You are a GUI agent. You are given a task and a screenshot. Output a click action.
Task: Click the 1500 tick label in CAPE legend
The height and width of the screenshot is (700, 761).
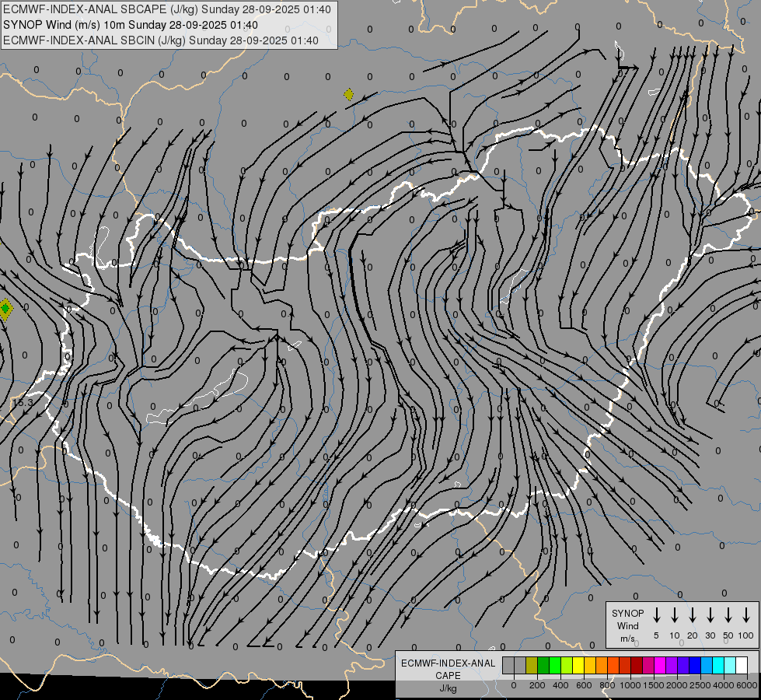coord(654,685)
